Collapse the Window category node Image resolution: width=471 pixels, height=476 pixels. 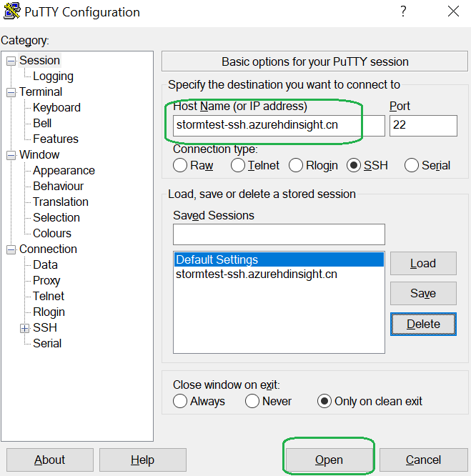pos(11,155)
